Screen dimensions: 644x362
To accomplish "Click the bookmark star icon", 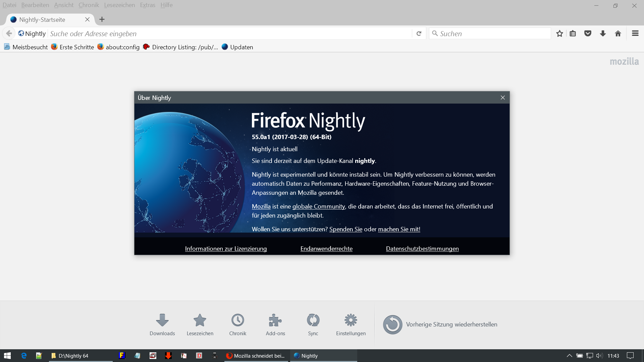I will click(559, 34).
